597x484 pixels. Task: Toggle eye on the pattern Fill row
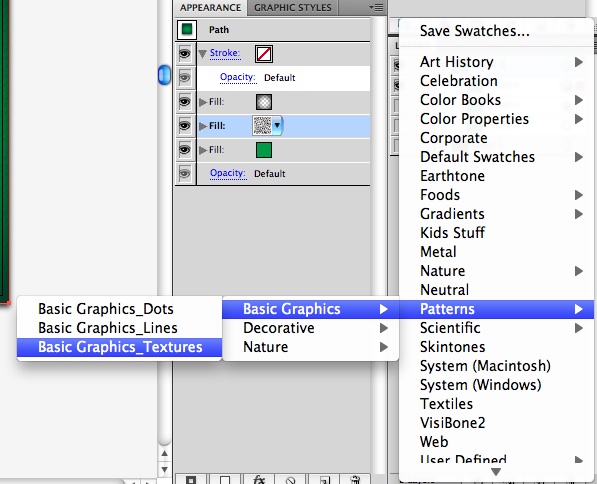[185, 126]
